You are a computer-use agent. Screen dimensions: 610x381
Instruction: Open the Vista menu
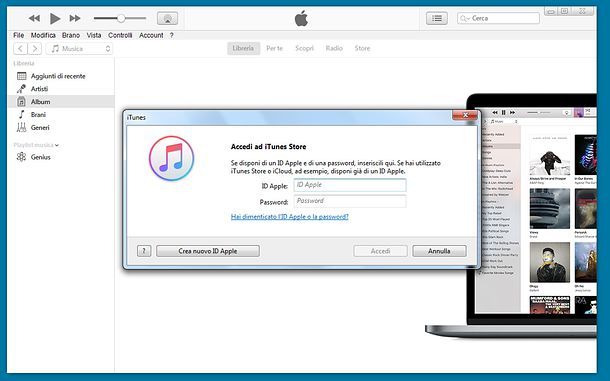pyautogui.click(x=94, y=35)
